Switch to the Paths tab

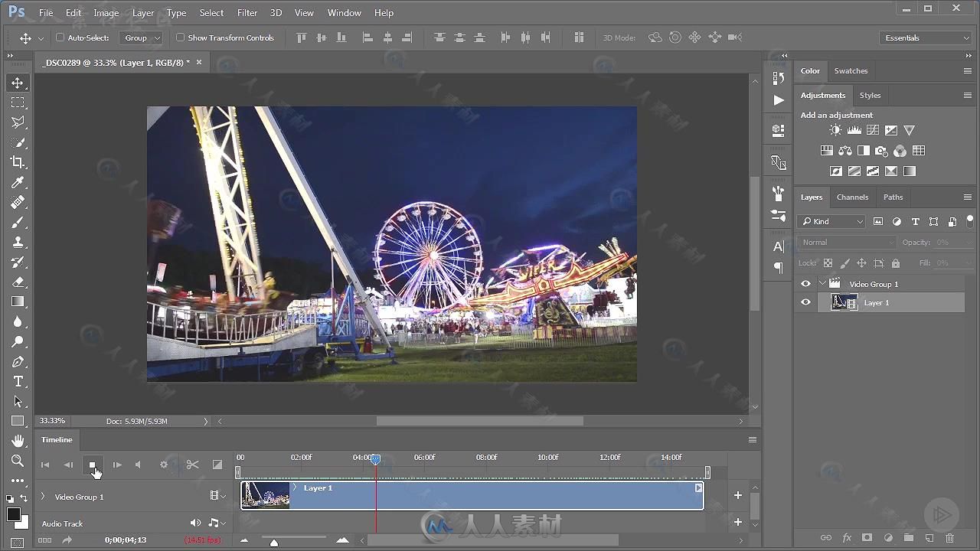point(893,197)
